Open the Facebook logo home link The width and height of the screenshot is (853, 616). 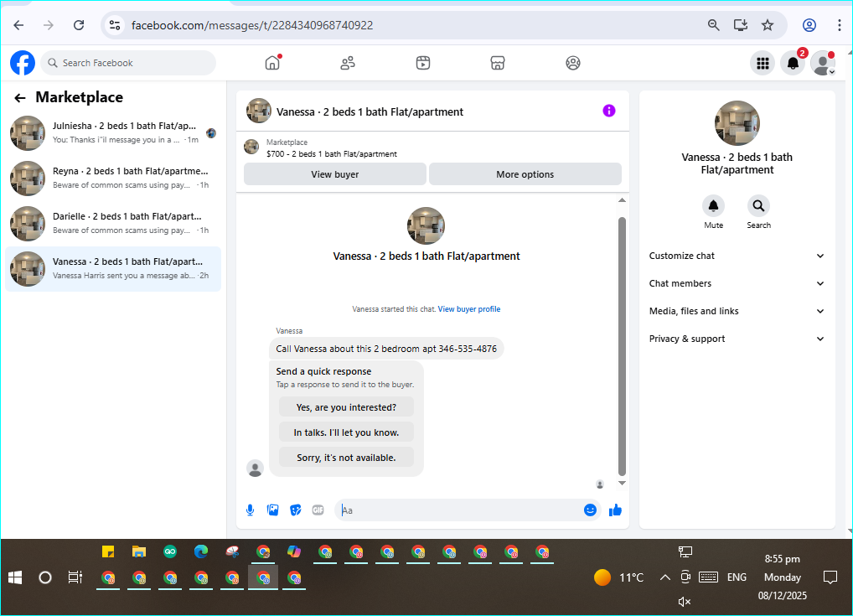(23, 63)
